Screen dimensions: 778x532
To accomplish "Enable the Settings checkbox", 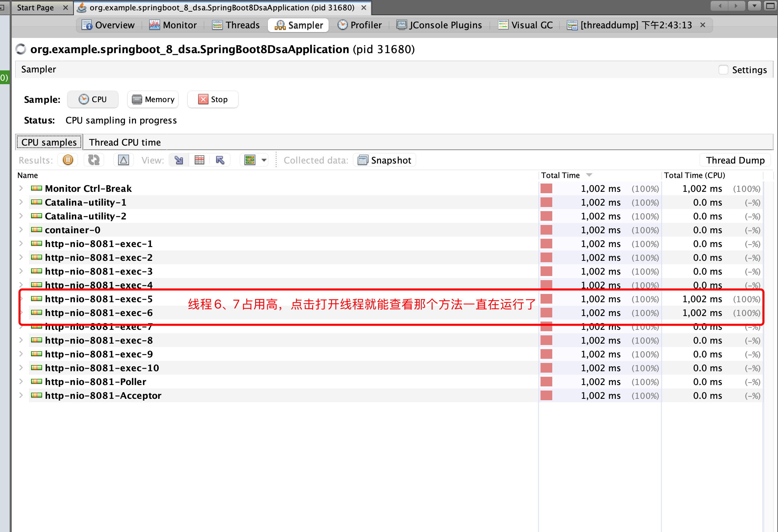I will pos(723,70).
